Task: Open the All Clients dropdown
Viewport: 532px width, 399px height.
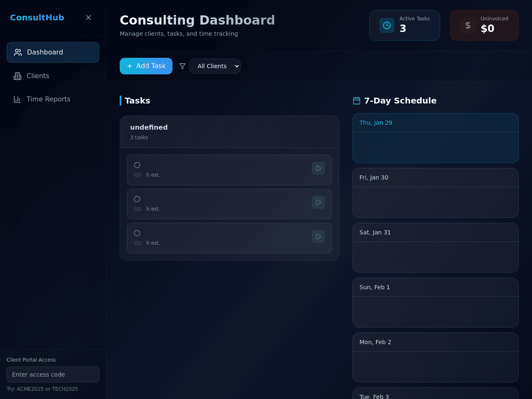Action: [215, 66]
